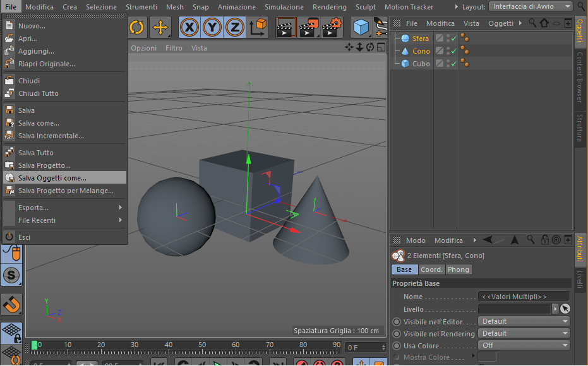Screen dimensions: 588x366
Task: Click the Attribute Manager target mode icon
Action: [556, 240]
